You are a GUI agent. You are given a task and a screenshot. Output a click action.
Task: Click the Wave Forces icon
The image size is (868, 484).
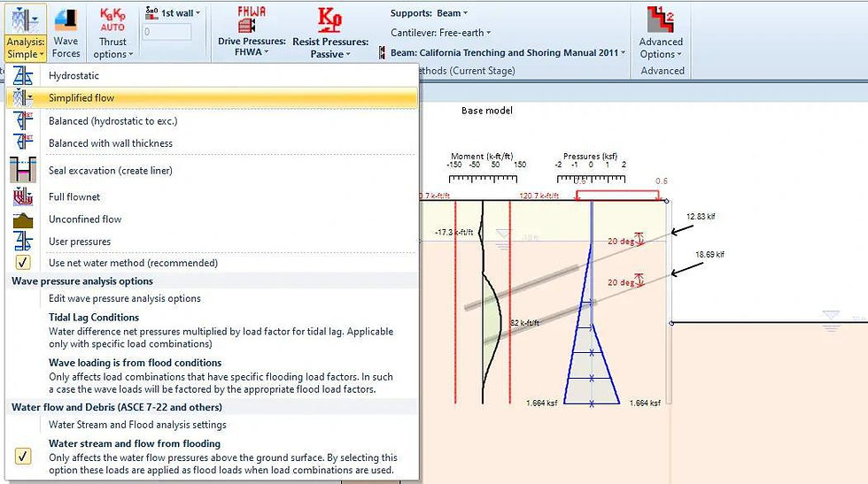pyautogui.click(x=66, y=20)
